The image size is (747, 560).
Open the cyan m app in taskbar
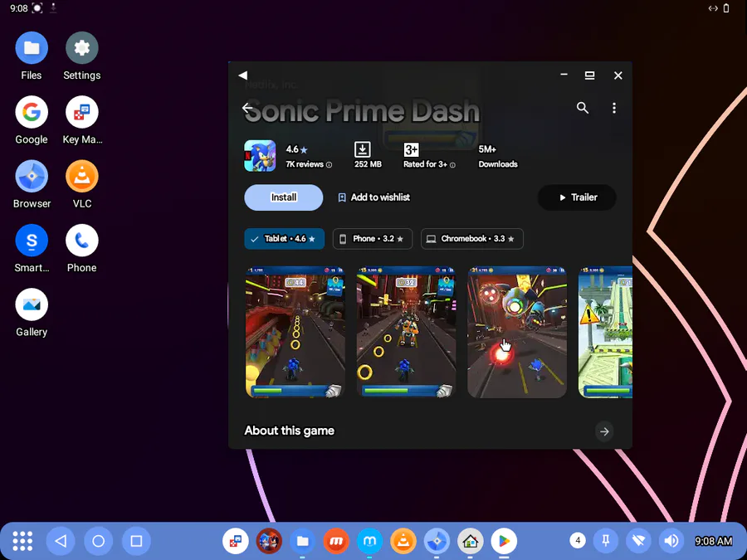pyautogui.click(x=369, y=541)
